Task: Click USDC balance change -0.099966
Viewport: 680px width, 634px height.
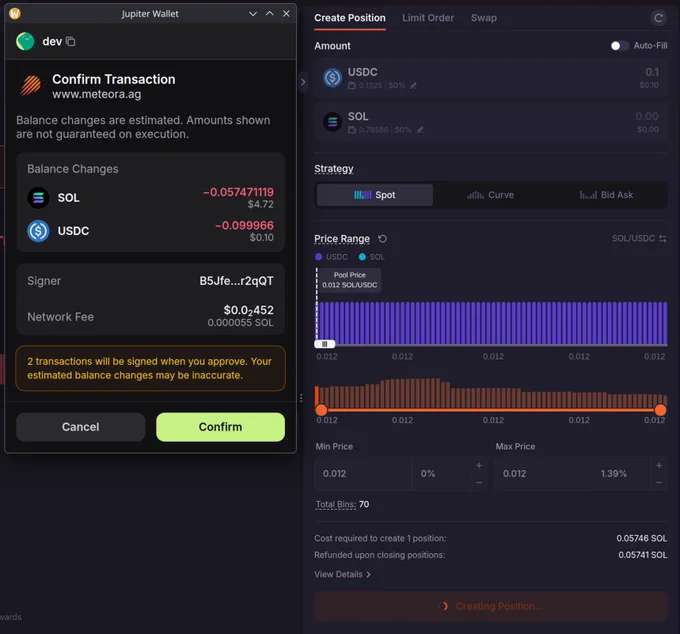Action: click(x=245, y=225)
